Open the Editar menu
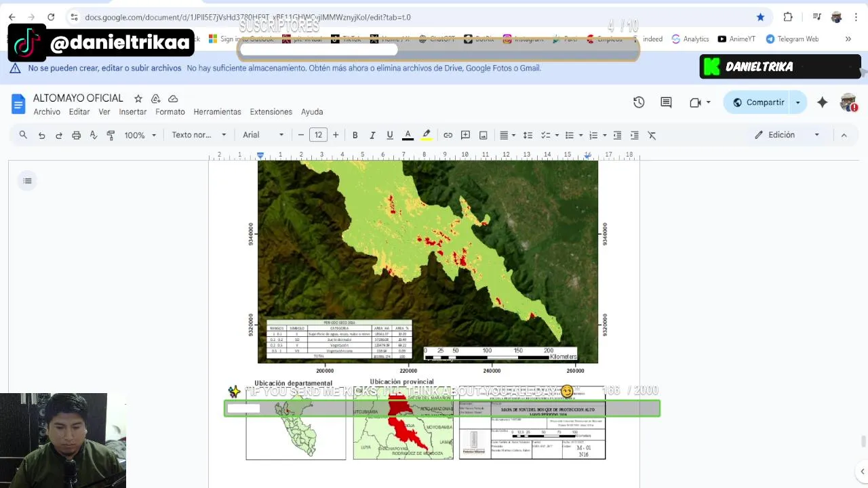Screen dimensions: 868x488 [x=79, y=112]
